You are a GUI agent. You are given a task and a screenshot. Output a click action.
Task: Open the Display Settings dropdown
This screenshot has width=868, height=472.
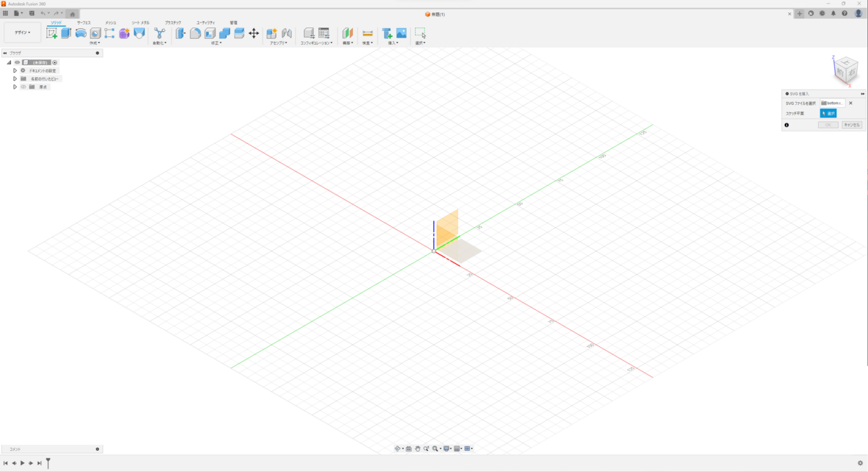[448, 449]
